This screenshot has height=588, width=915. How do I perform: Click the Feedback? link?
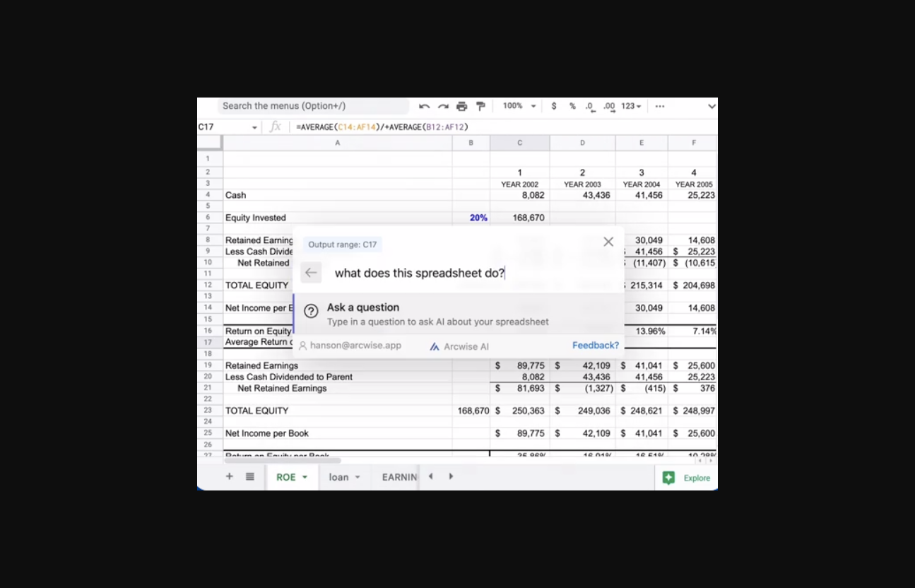click(x=595, y=346)
